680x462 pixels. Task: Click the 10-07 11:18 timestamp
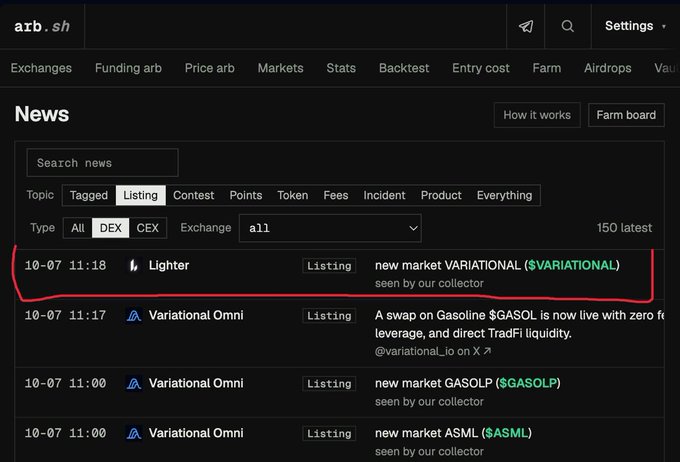tap(65, 265)
